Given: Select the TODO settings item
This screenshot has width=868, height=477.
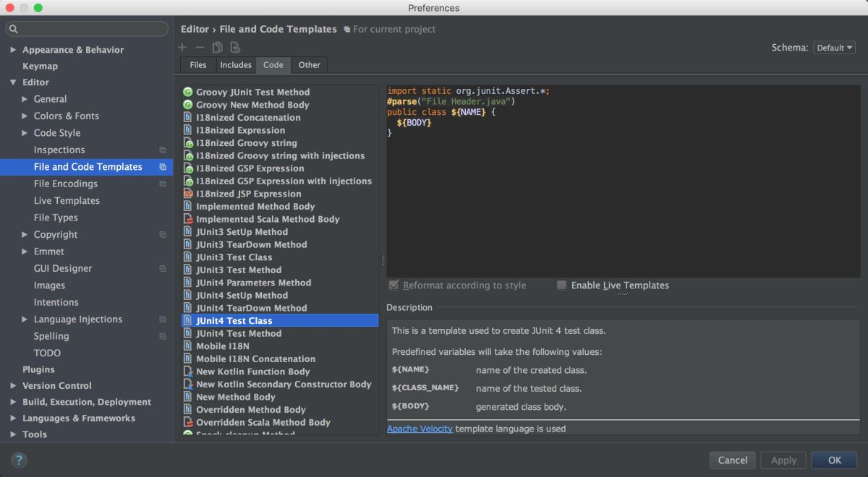Looking at the screenshot, I should [x=47, y=353].
